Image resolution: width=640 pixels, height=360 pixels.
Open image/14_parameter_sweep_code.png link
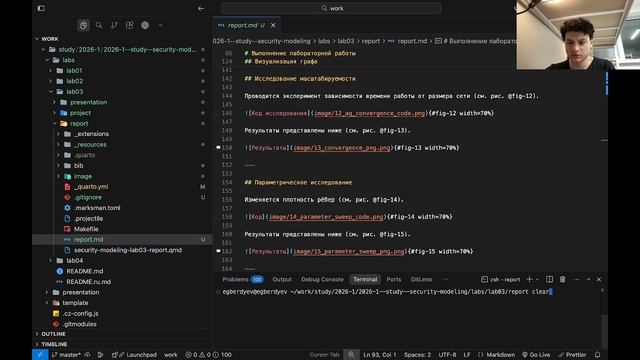(326, 217)
